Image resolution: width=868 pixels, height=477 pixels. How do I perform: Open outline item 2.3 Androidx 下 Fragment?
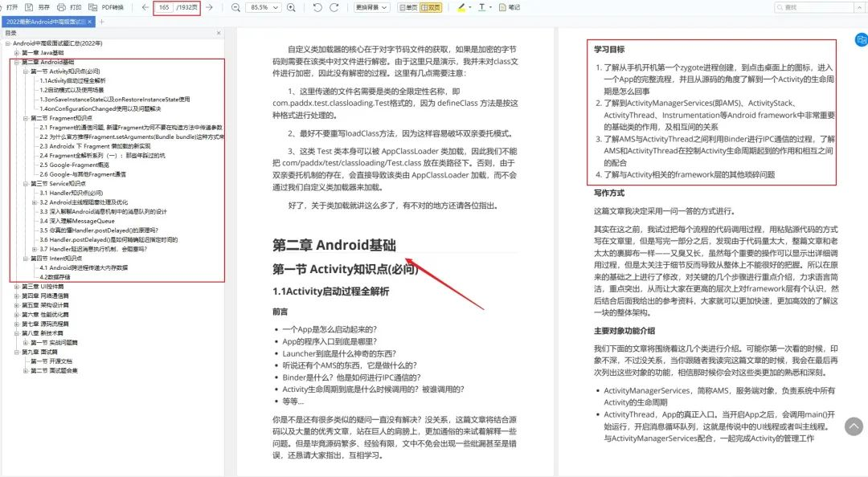pos(95,146)
